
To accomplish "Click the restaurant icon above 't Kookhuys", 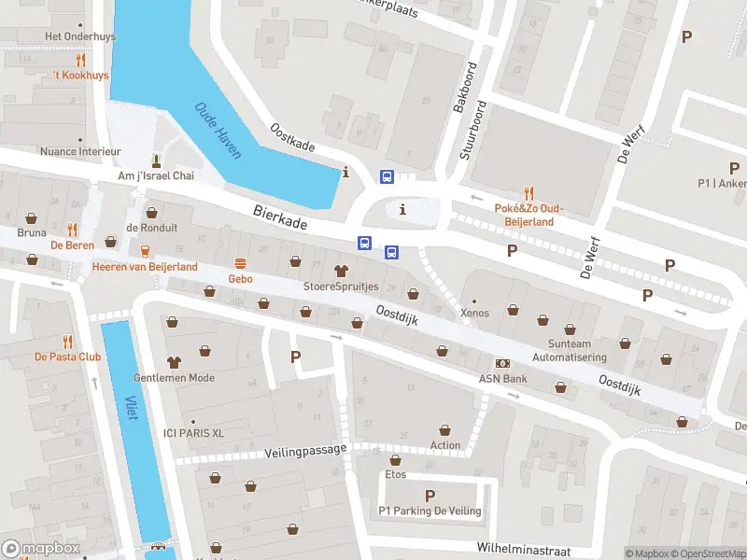I will coord(80,60).
